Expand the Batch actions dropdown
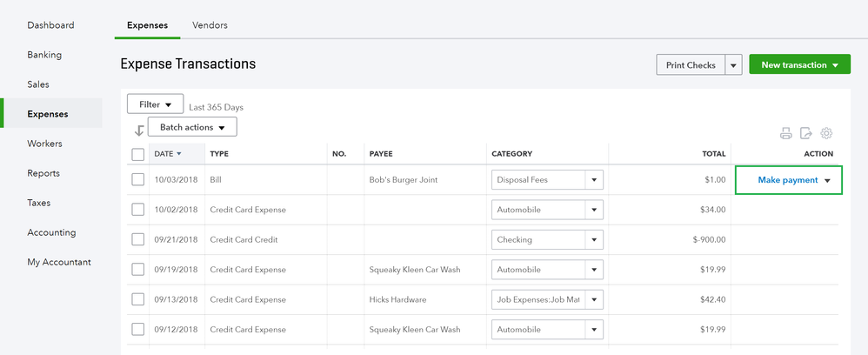Screen dimensions: 868x355 pos(192,128)
